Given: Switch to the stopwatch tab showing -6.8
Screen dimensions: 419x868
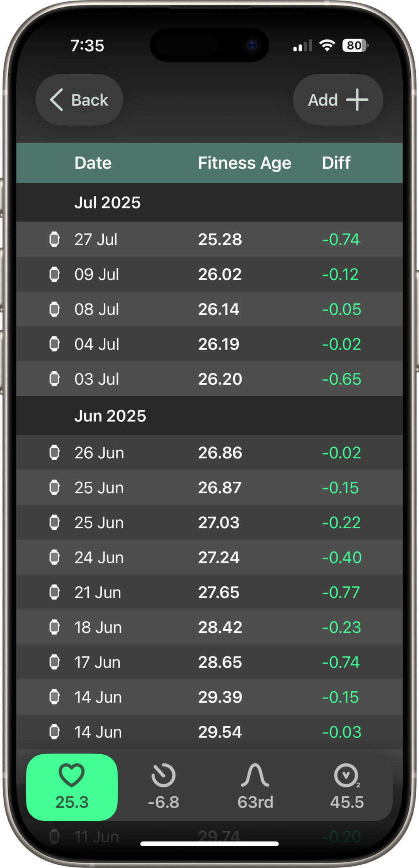Looking at the screenshot, I should [x=164, y=787].
